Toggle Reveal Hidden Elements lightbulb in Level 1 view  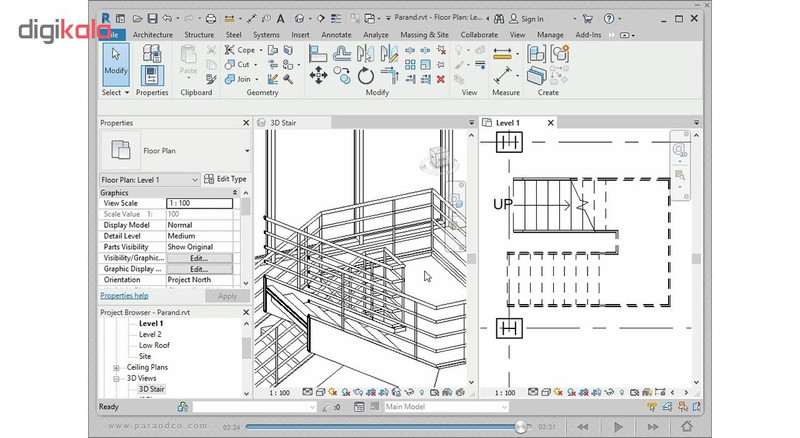click(621, 392)
